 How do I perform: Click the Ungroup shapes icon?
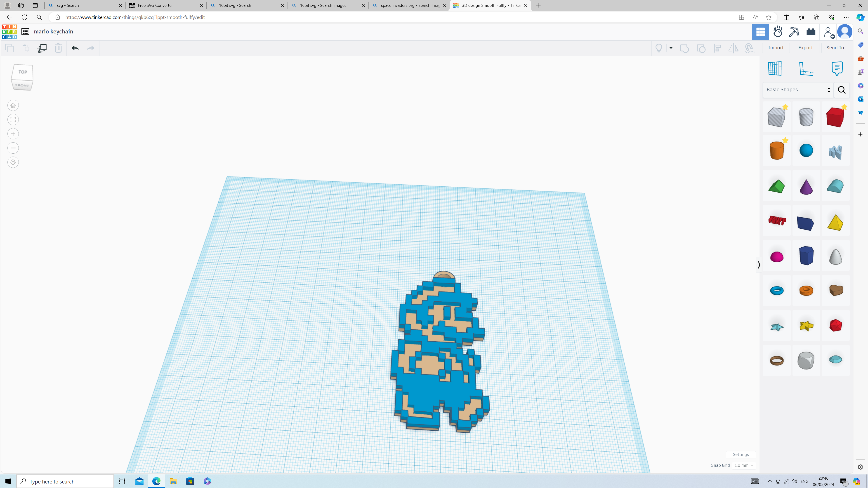[x=701, y=48]
